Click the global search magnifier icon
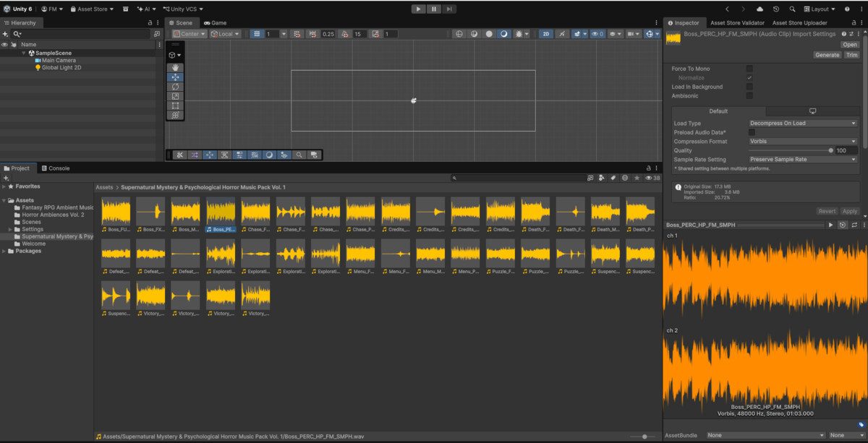This screenshot has height=443, width=868. click(x=793, y=9)
